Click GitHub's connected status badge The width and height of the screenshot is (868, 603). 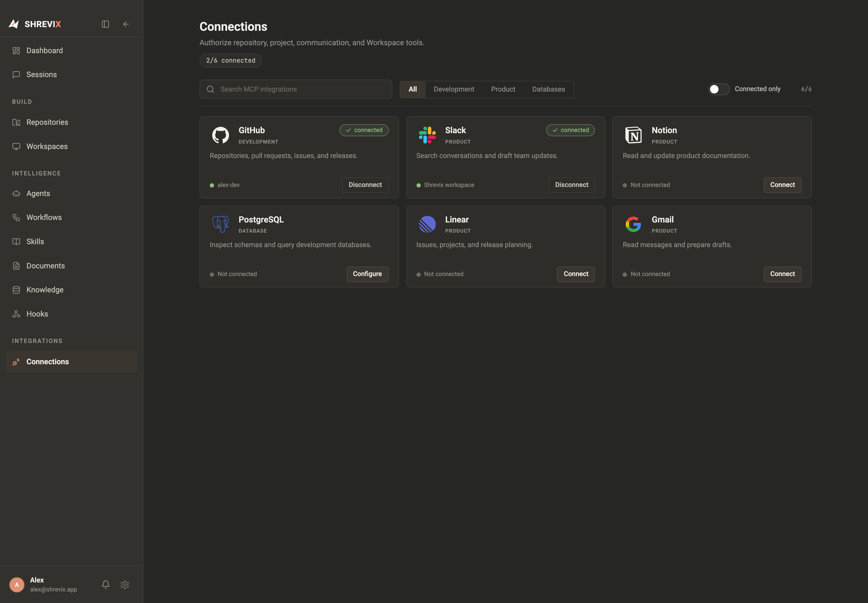[x=364, y=130]
